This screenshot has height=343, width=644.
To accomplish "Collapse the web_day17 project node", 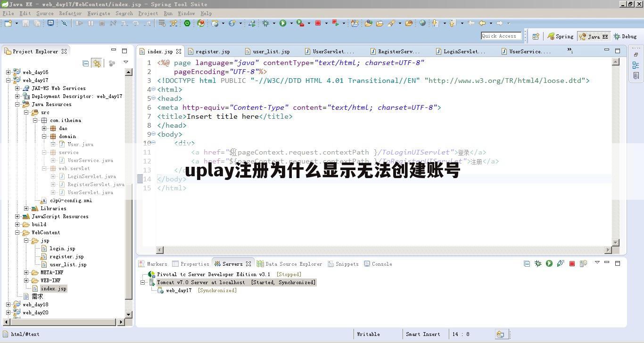I will (x=8, y=80).
